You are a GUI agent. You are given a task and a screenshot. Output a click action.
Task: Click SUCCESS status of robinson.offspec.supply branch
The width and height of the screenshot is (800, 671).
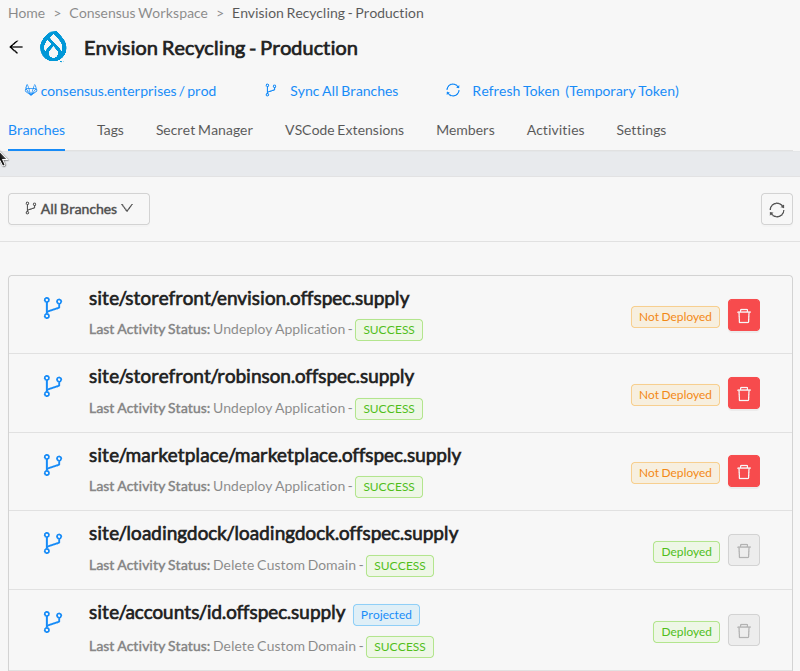pos(389,409)
